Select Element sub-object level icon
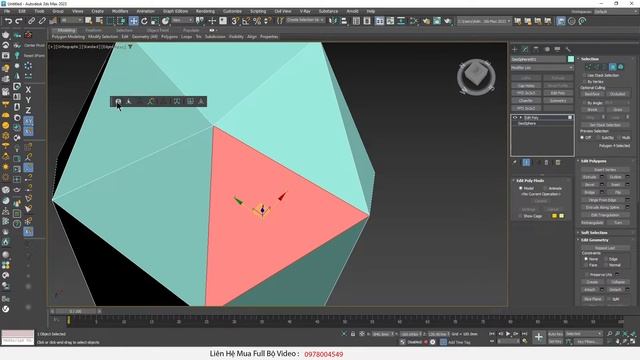The width and height of the screenshot is (640, 360). click(621, 67)
